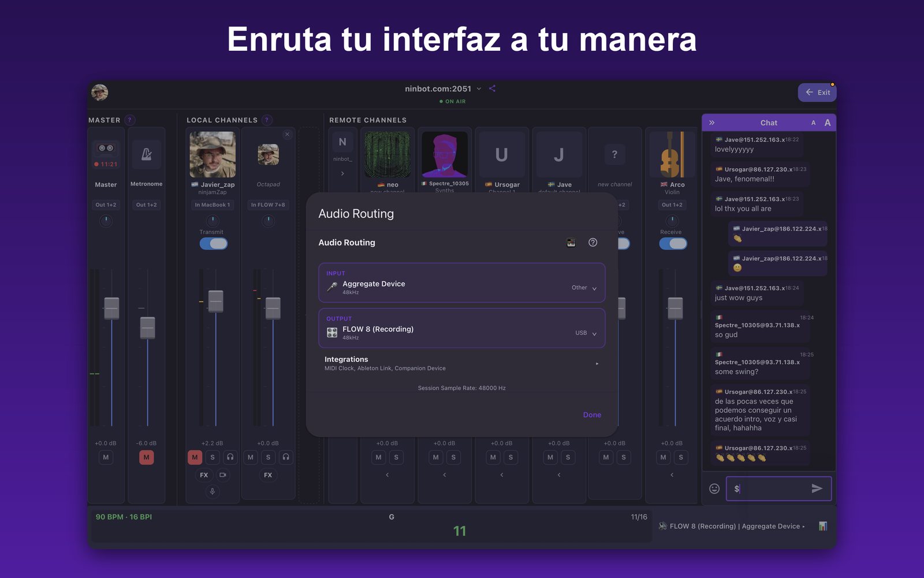Image resolution: width=924 pixels, height=578 pixels.
Task: Toggle Javier_zap Transmit switch
Action: point(214,244)
